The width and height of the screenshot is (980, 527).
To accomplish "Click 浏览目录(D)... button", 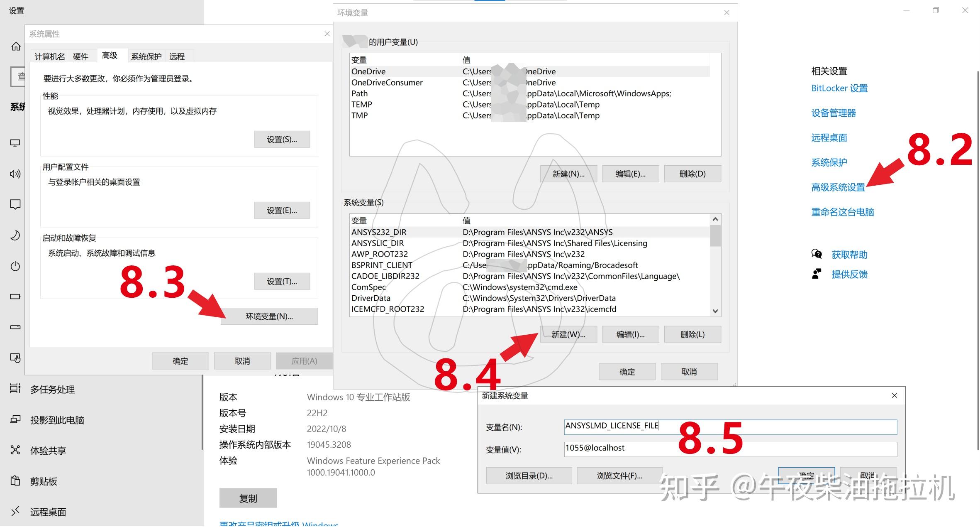I will (529, 476).
